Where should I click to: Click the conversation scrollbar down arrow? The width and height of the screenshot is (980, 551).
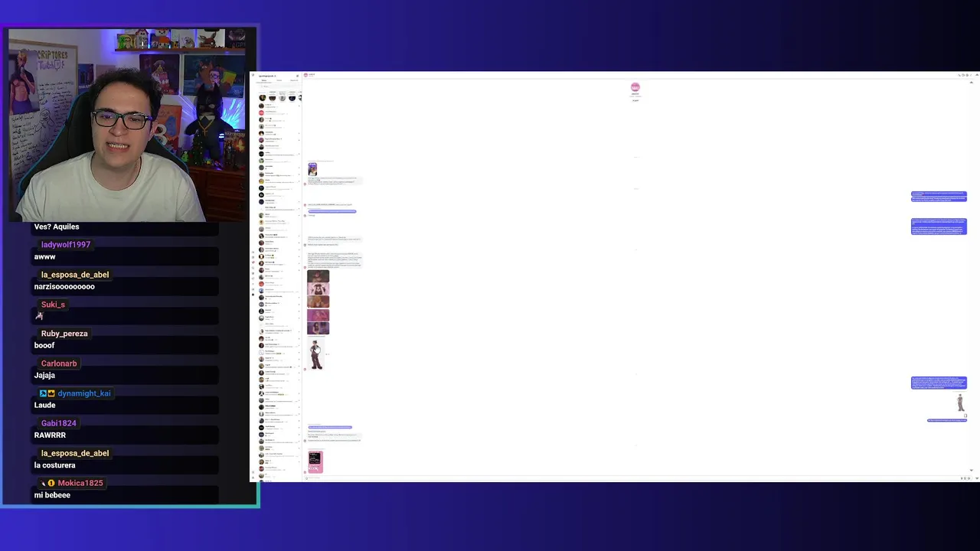pos(972,470)
